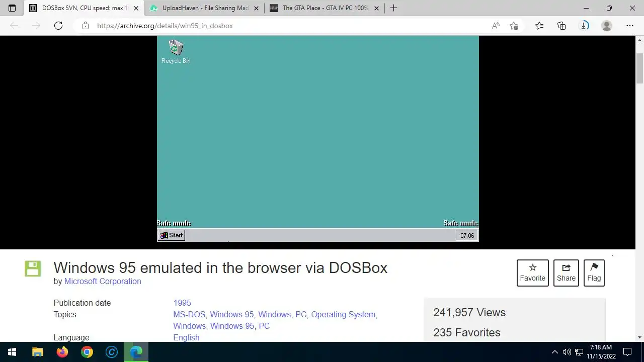Show hidden system tray icons
This screenshot has width=644, height=362.
[554, 352]
